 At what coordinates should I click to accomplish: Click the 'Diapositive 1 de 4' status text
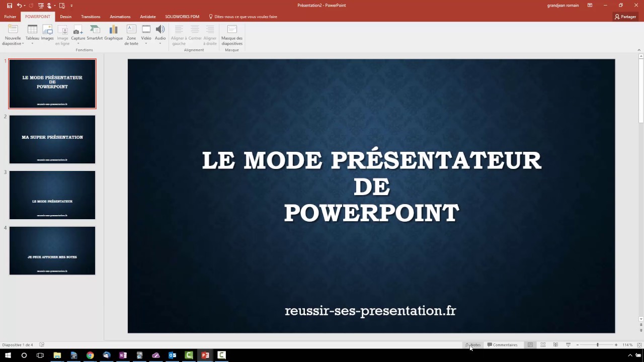click(x=18, y=345)
